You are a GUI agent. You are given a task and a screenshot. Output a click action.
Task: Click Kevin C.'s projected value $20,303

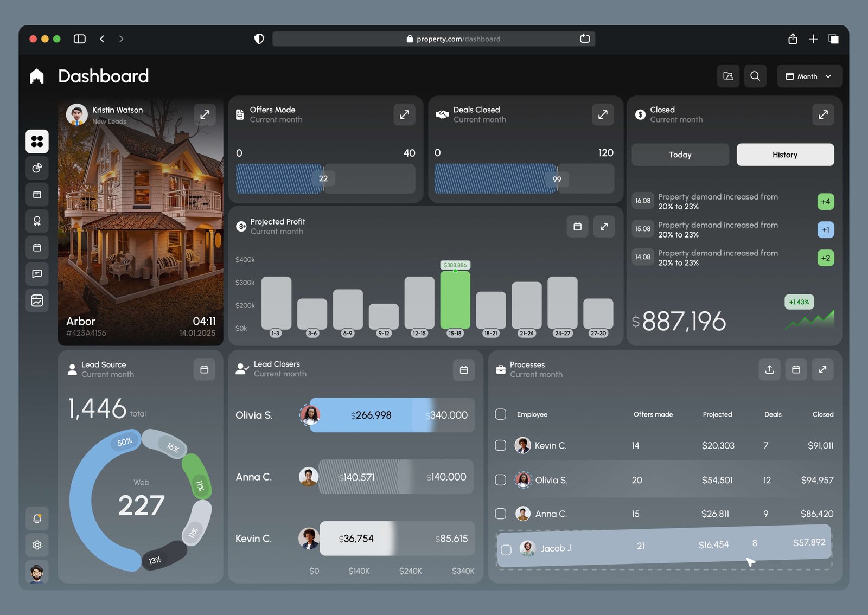pos(718,445)
